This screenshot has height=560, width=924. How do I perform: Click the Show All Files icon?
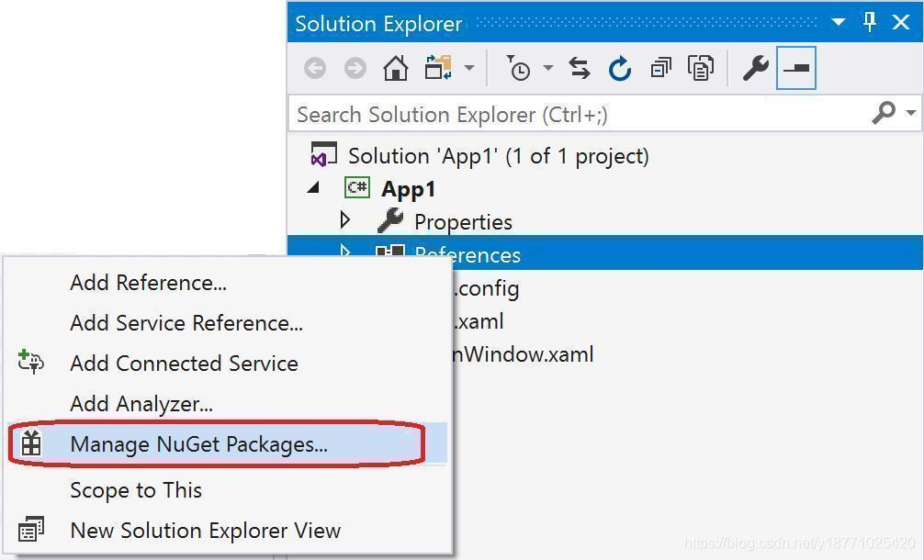point(701,68)
